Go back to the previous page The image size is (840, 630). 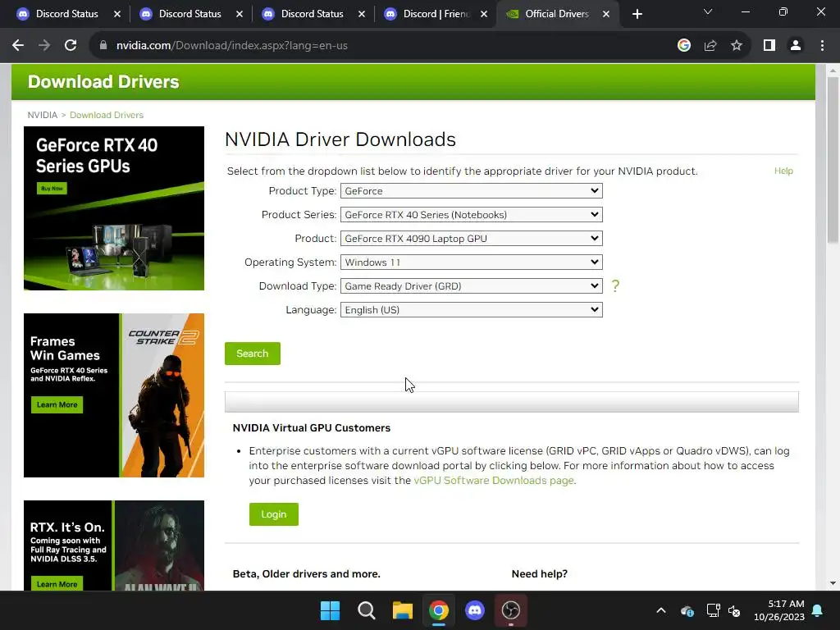coord(18,46)
